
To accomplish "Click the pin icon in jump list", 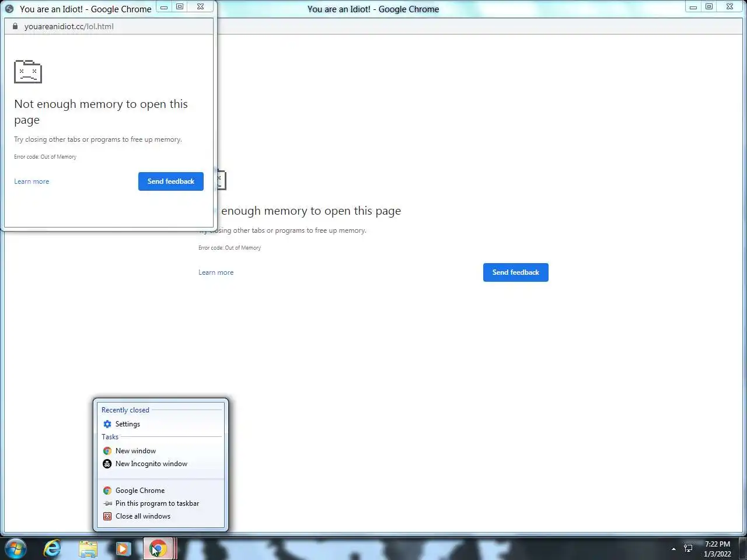I will tap(107, 503).
